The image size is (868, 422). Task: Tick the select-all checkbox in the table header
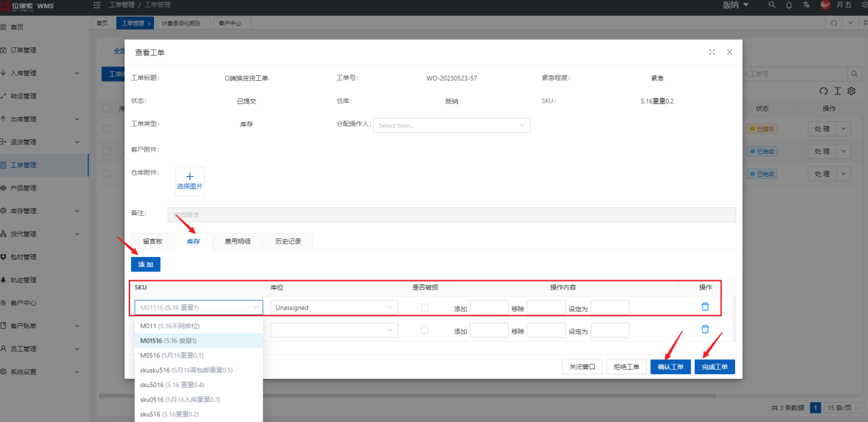107,108
